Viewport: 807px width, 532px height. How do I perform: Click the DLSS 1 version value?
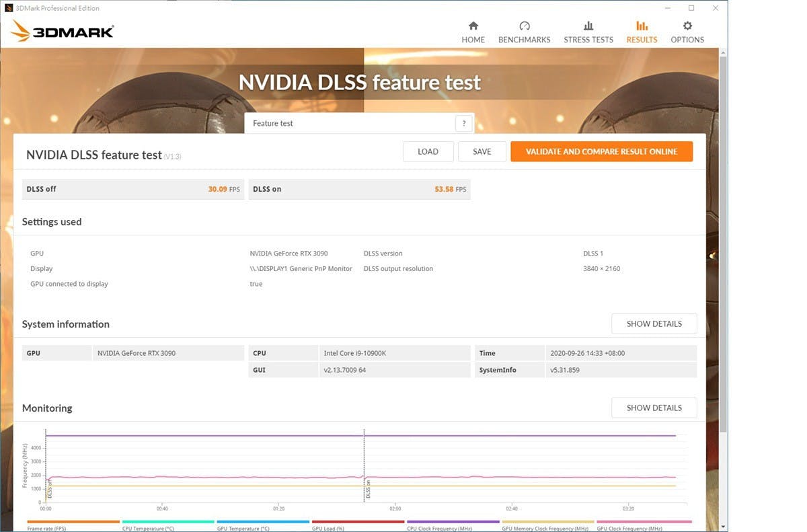593,254
